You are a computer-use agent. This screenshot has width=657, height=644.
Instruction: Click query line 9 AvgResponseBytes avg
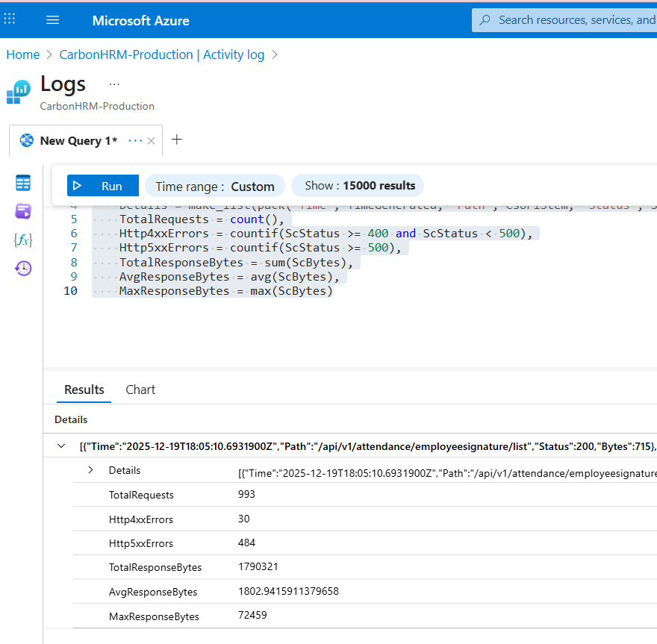(x=229, y=277)
